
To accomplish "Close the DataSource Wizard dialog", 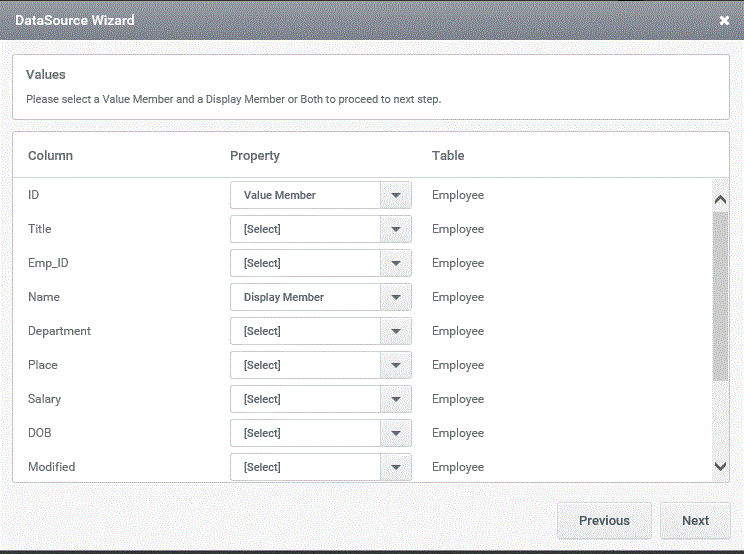I will coord(724,20).
